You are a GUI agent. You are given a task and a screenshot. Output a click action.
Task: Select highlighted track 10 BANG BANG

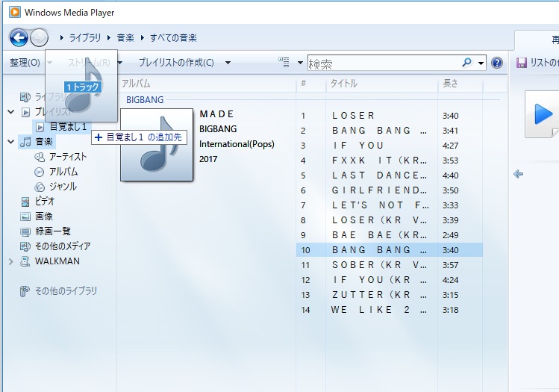click(x=390, y=250)
